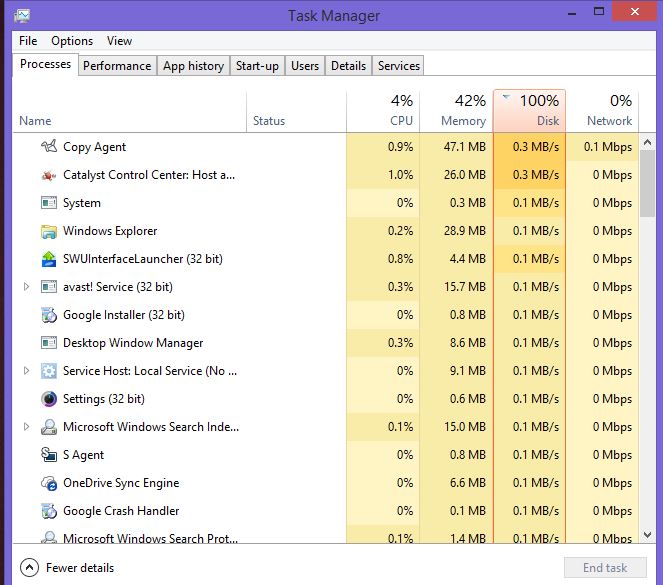Image resolution: width=663 pixels, height=585 pixels.
Task: Open the View menu
Action: 119,41
